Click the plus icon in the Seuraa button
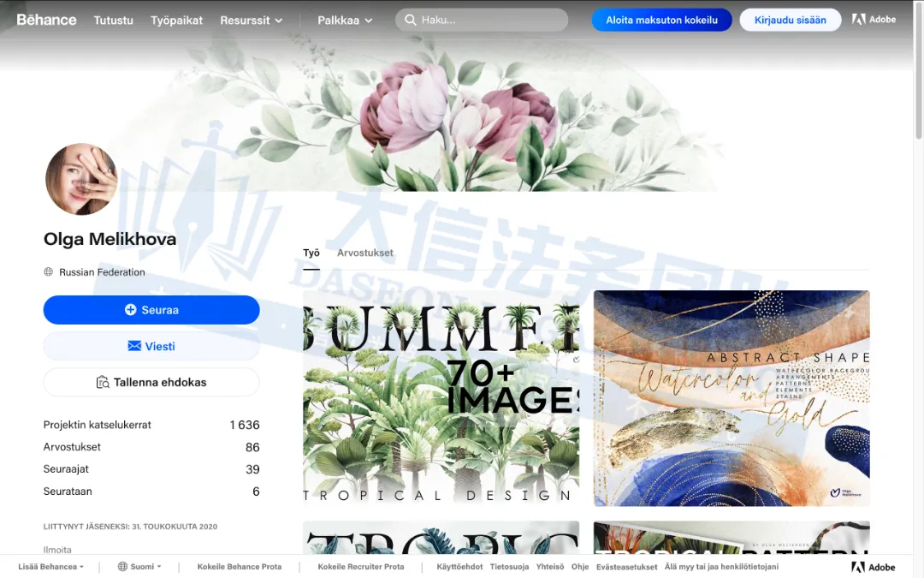This screenshot has height=578, width=924. pyautogui.click(x=131, y=310)
